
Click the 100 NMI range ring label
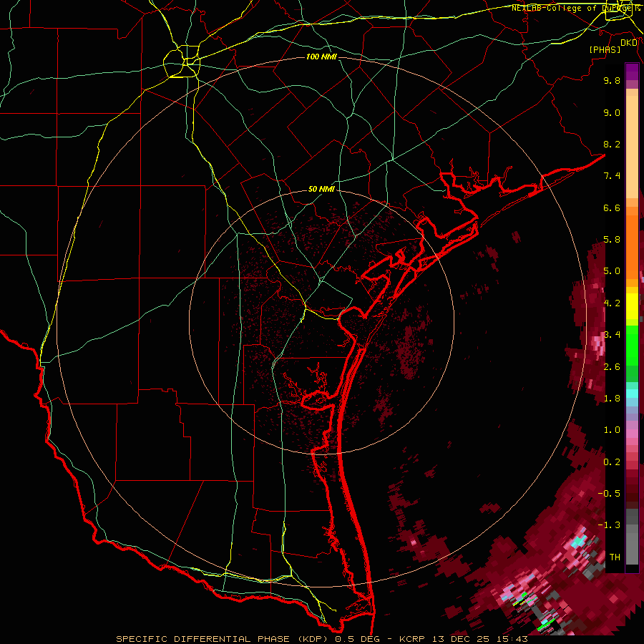tap(321, 57)
